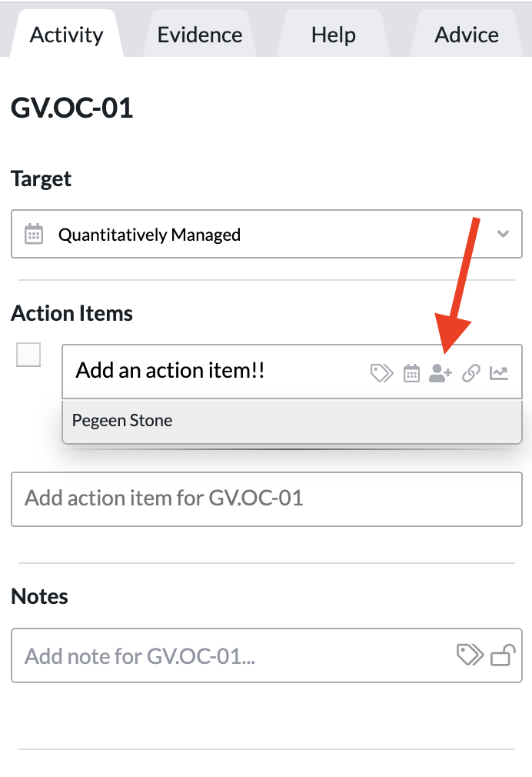Expand the Target dropdown chevron
The image size is (532, 777).
click(x=503, y=234)
